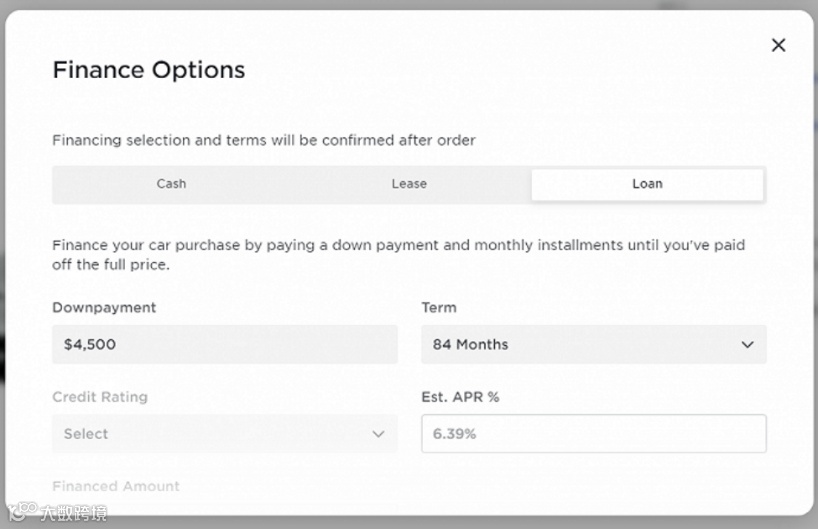Click the Downpayment amount field
This screenshot has height=529, width=819.
point(224,344)
